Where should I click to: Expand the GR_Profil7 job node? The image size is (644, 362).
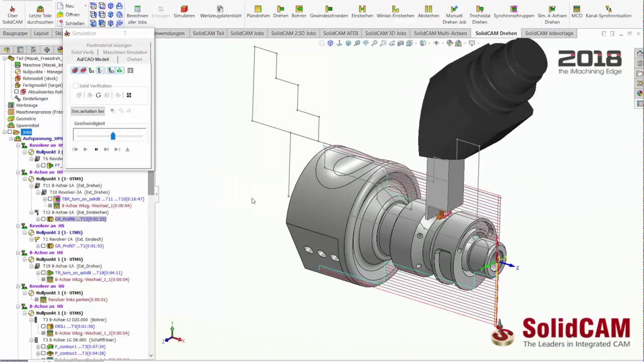(38, 246)
